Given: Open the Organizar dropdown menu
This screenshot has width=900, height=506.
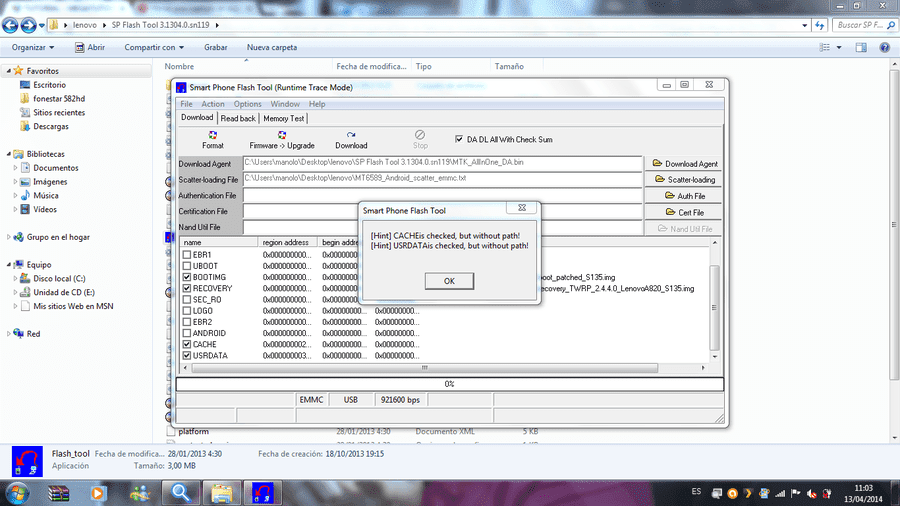Looking at the screenshot, I should tap(33, 48).
